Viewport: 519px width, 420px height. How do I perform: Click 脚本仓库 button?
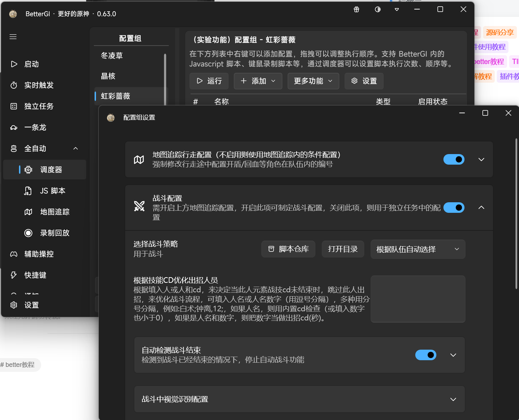(x=288, y=249)
